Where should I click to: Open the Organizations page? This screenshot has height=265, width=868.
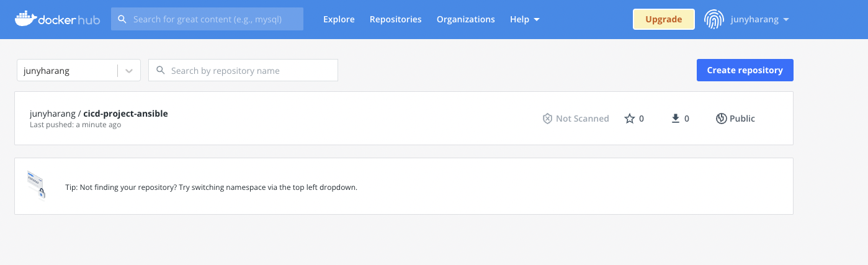[x=466, y=19]
